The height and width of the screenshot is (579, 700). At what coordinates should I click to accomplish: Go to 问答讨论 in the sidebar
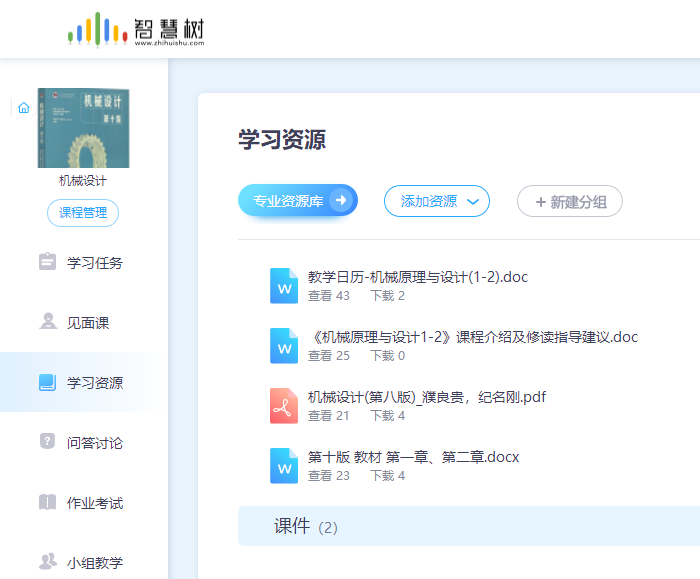94,442
